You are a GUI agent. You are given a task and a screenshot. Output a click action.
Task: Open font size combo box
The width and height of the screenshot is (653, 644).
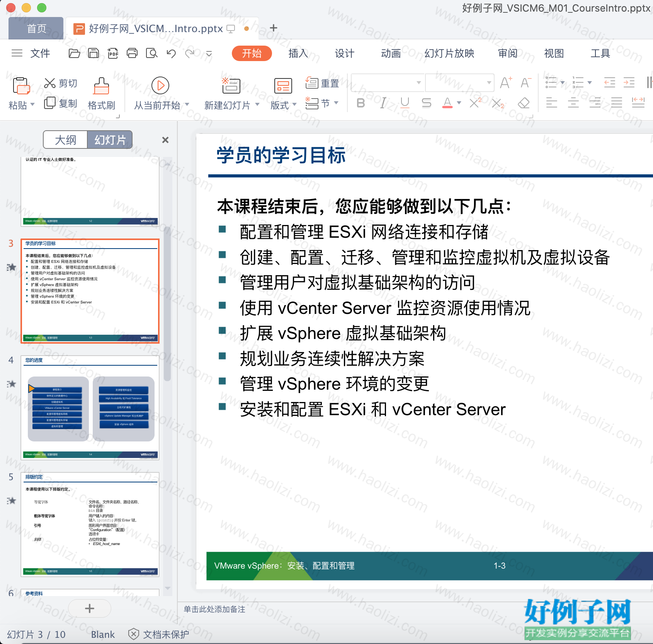(x=460, y=83)
